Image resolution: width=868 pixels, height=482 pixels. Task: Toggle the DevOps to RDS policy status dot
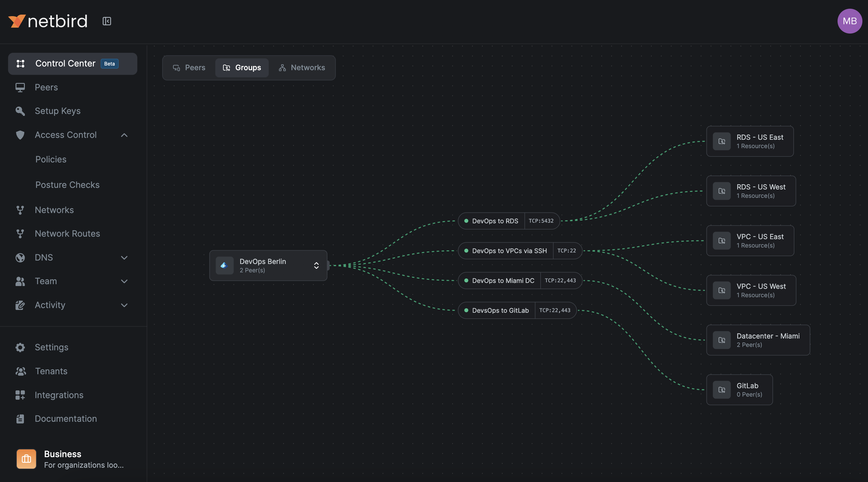coord(466,221)
